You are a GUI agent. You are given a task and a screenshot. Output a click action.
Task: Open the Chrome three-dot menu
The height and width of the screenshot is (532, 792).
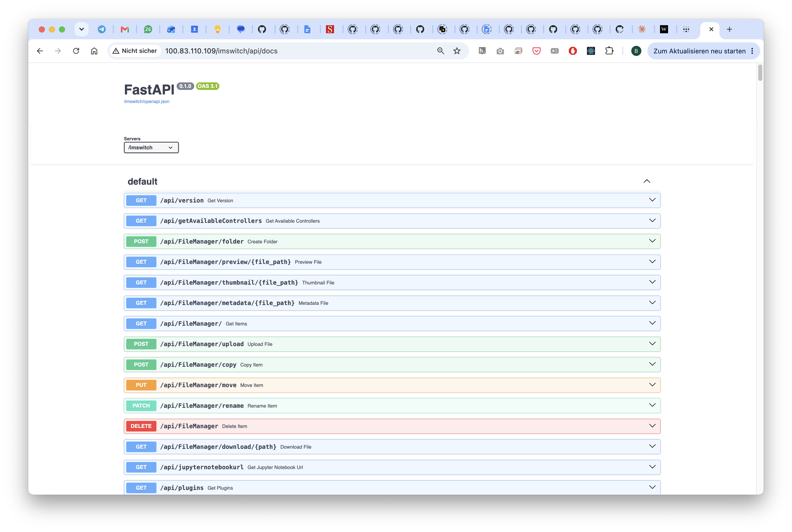pyautogui.click(x=752, y=51)
